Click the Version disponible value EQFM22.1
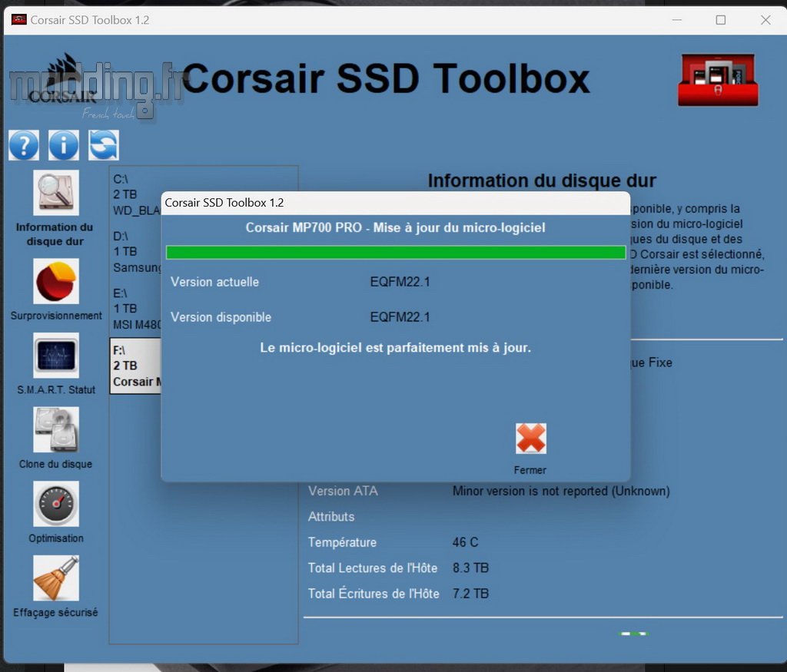787x672 pixels. coord(400,317)
